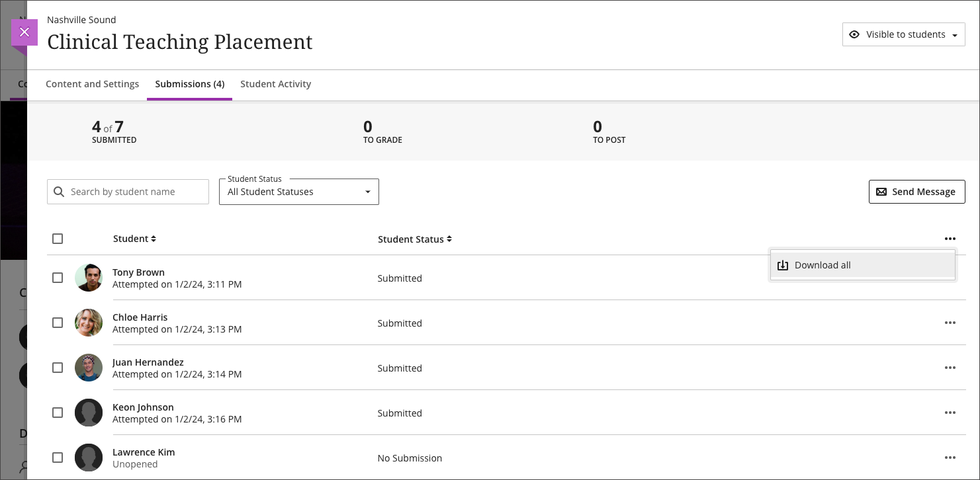Open the Student Status filter dropdown
Viewport: 980px width, 480px height.
[x=298, y=192]
